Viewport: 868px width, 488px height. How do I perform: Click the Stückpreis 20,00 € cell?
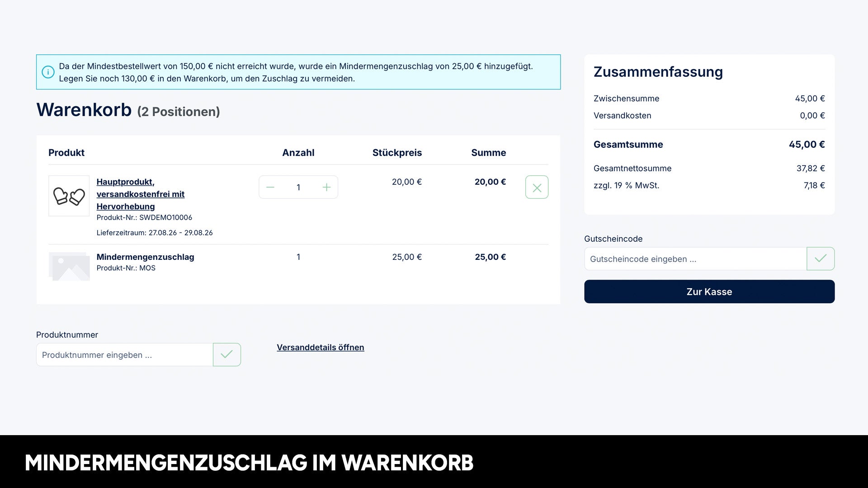coord(407,182)
